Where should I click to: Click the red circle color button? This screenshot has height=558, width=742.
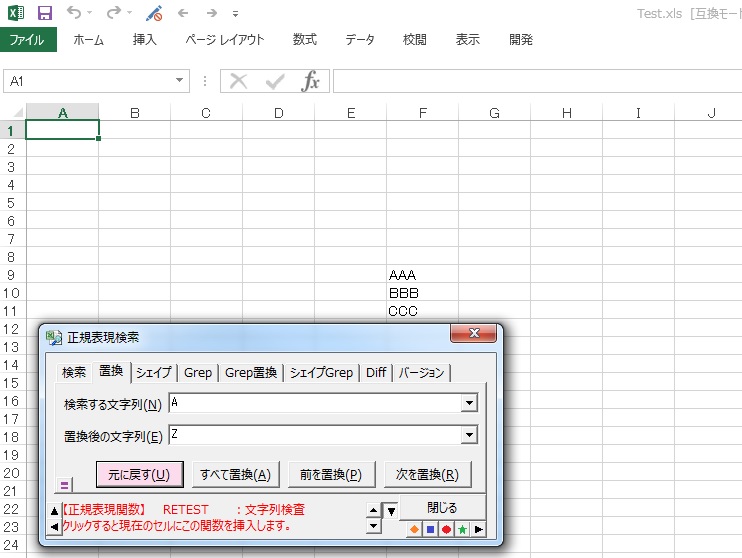(446, 529)
